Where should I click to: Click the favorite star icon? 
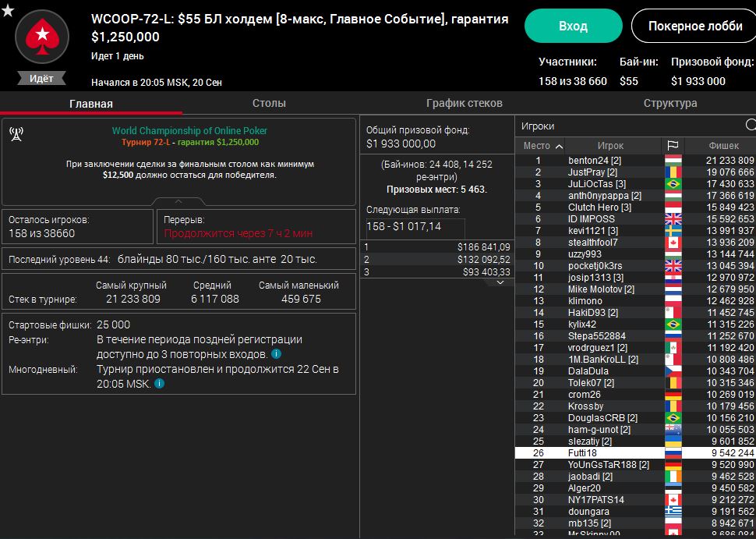[8, 11]
